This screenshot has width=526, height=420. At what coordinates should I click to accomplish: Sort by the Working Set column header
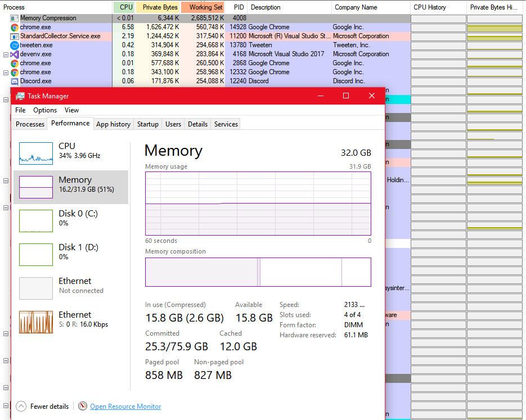click(x=203, y=7)
